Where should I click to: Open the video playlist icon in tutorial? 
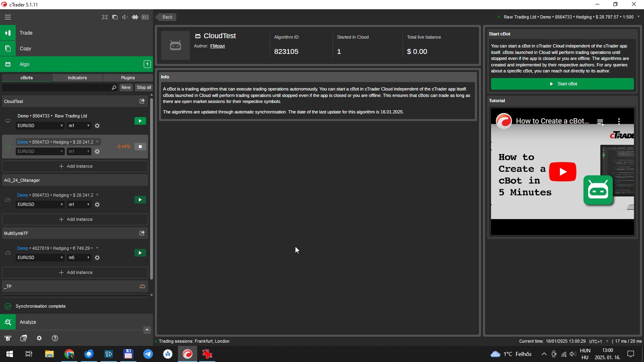pyautogui.click(x=600, y=121)
